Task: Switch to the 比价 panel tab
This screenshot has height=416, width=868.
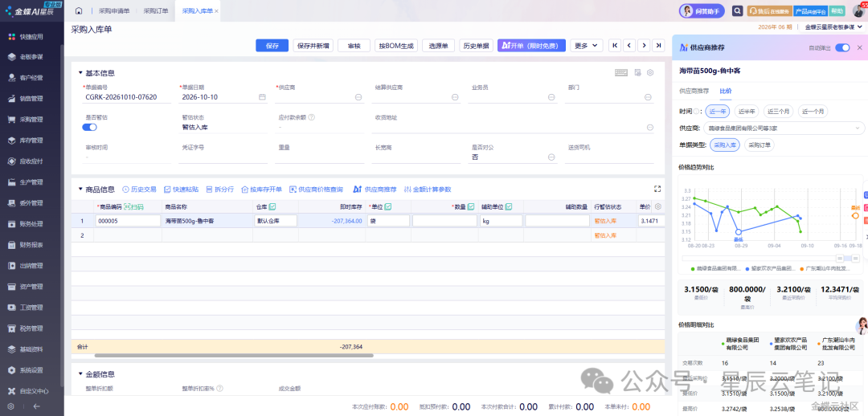Action: click(725, 91)
